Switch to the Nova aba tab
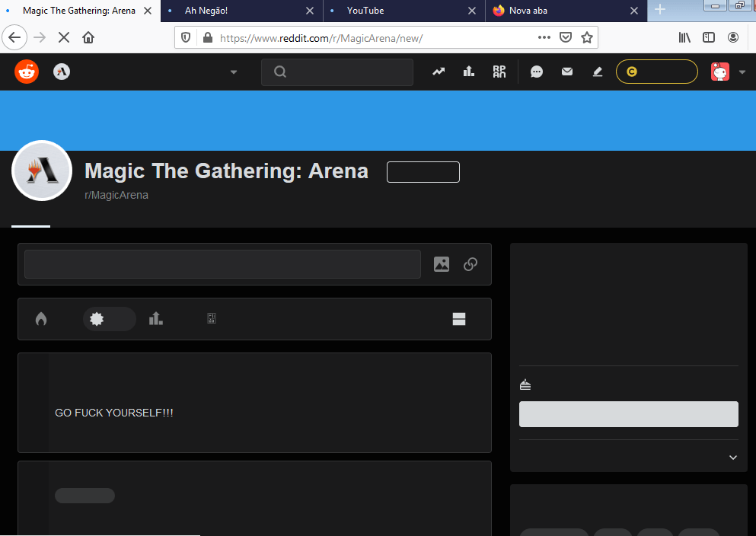This screenshot has width=756, height=536. point(566,11)
